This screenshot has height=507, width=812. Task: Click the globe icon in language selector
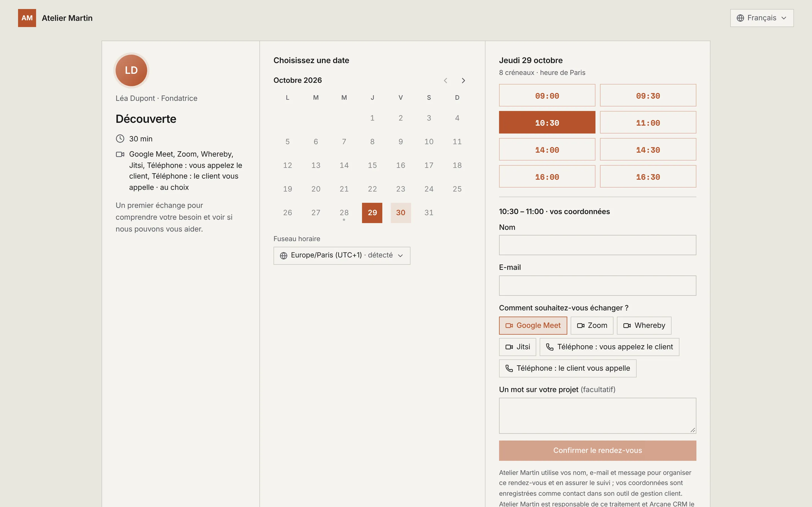(x=740, y=18)
